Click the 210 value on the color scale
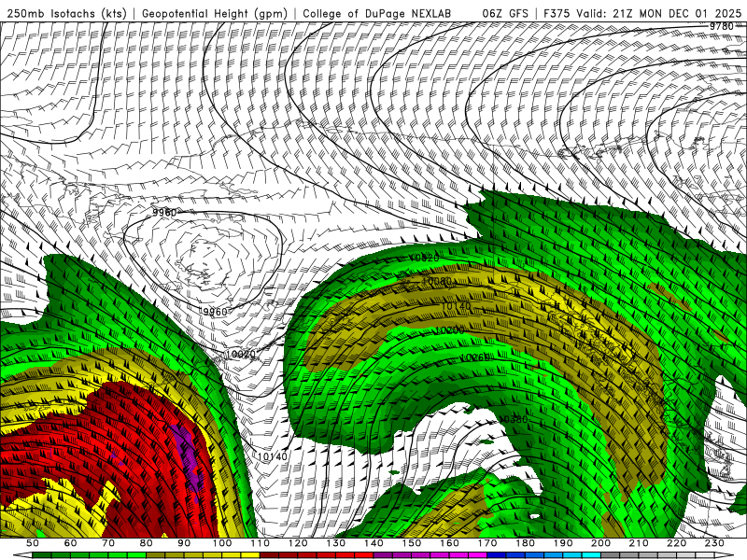Viewport: 747px width, 560px height. pyautogui.click(x=639, y=543)
